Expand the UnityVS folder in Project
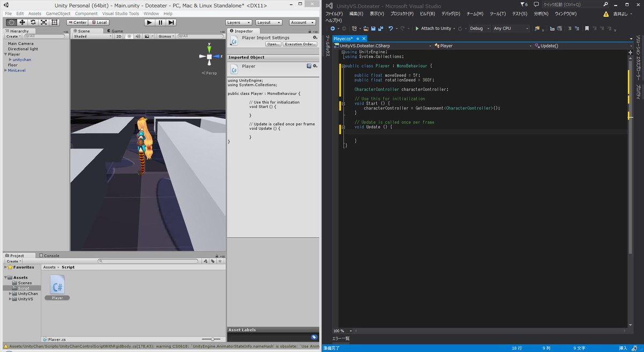 [x=10, y=299]
